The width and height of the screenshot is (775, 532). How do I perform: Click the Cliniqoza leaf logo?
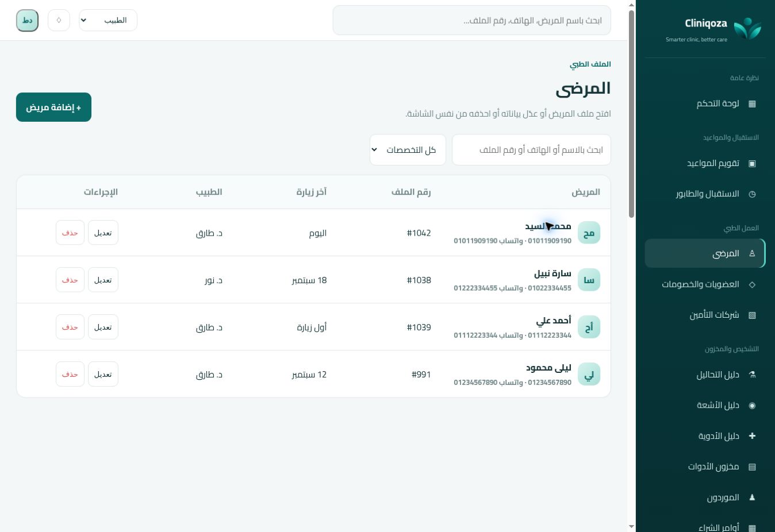point(747,28)
